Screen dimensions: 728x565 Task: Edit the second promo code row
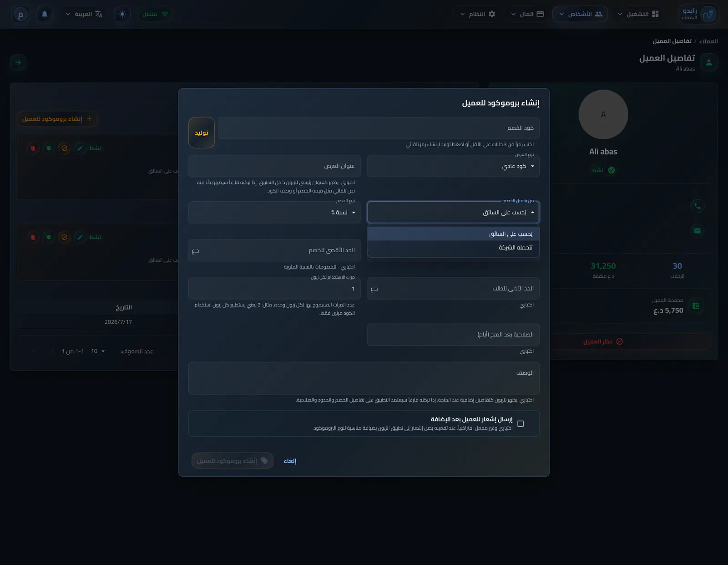pyautogui.click(x=80, y=237)
